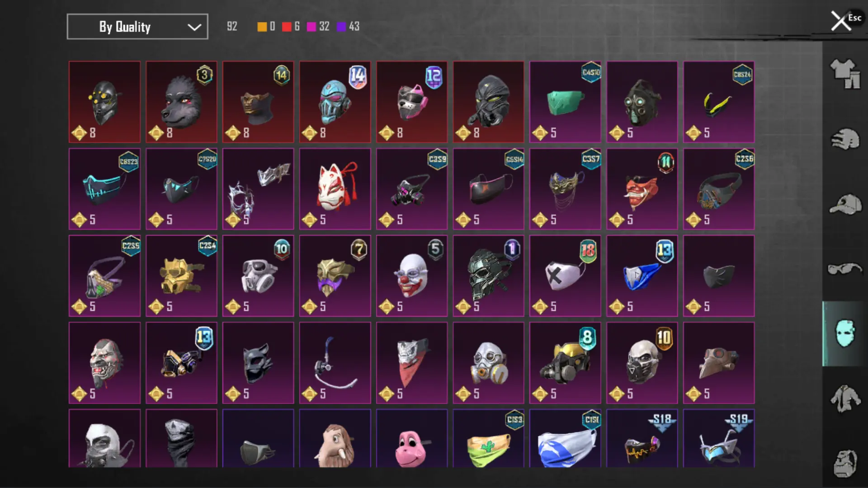Select the teal bandana with C4S10 badge
Screen dimensions: 868x488
(x=565, y=102)
